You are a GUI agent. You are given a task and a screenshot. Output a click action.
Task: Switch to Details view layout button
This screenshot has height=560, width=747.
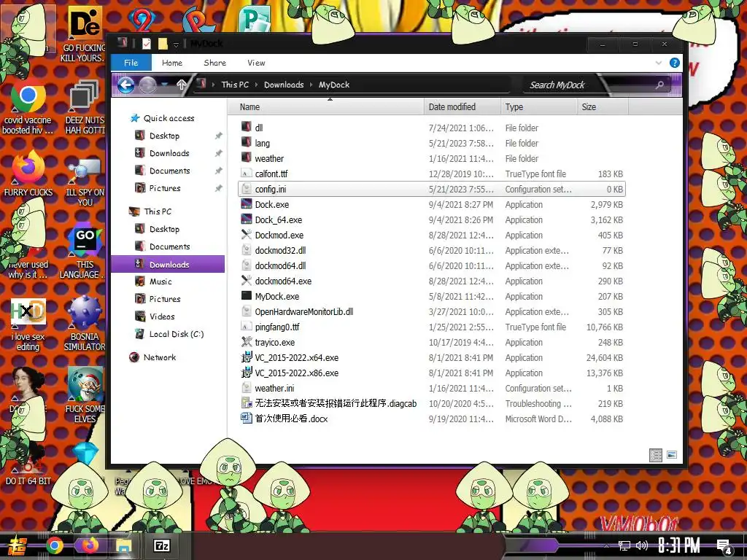point(656,455)
